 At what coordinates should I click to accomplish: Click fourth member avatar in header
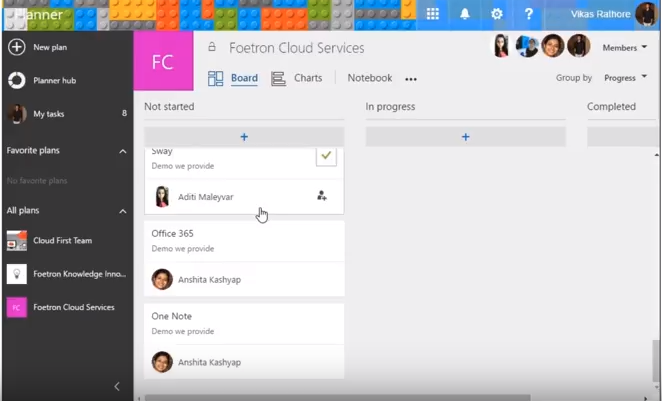pos(578,46)
